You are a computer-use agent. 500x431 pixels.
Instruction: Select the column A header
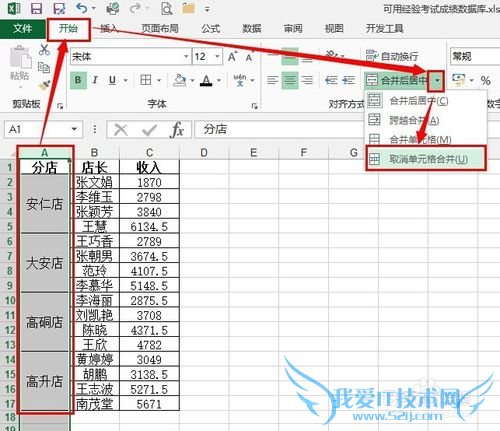[44, 153]
